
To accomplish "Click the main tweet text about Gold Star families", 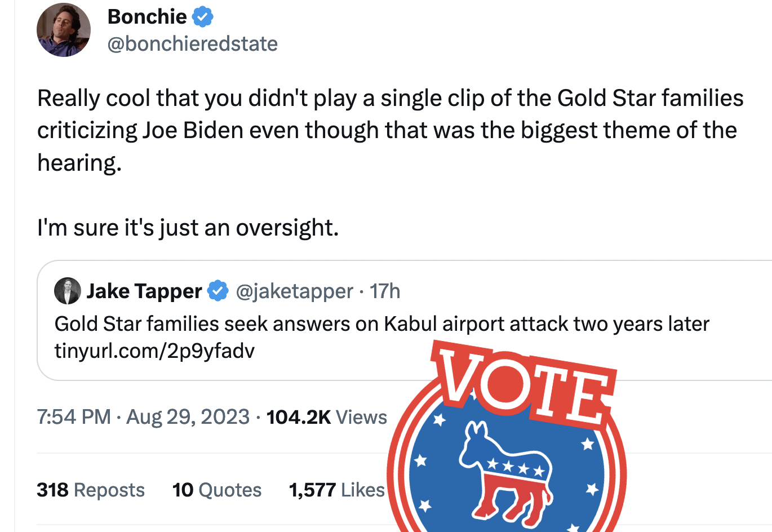I will (x=389, y=130).
